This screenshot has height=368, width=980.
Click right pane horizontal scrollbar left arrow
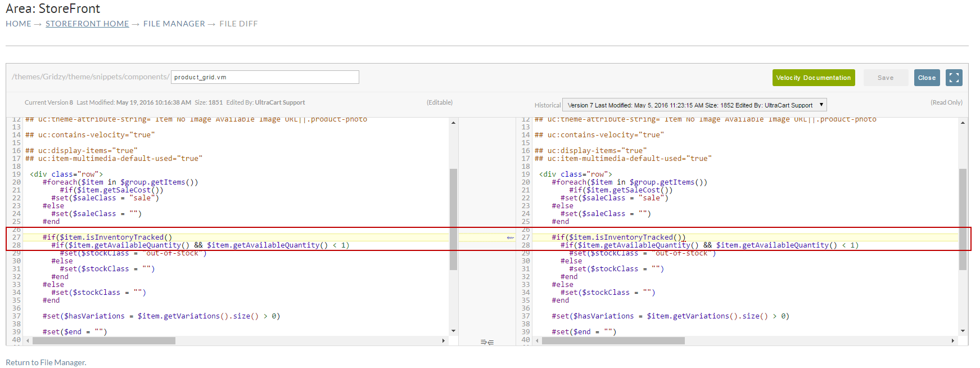(x=537, y=340)
